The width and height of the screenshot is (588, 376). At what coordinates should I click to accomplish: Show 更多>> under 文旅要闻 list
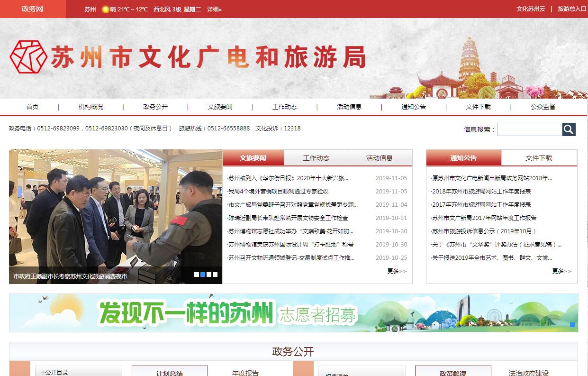tap(397, 271)
